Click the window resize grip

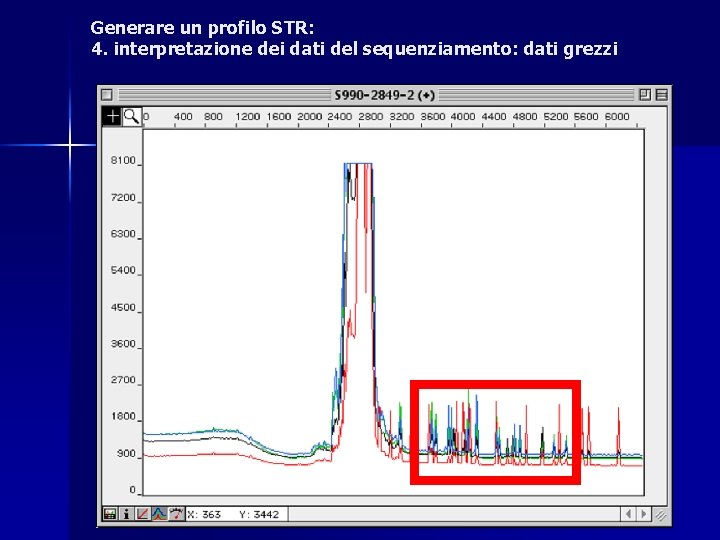pos(660,514)
